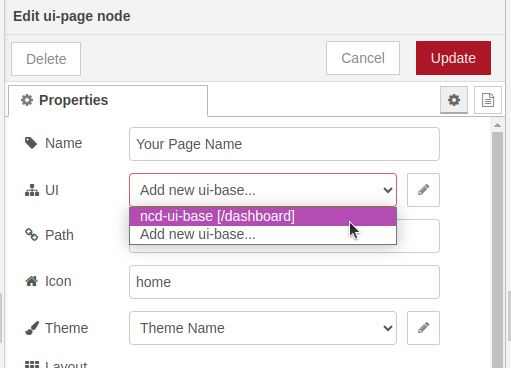Open node settings gear icon tab
511x368 pixels.
click(x=454, y=100)
